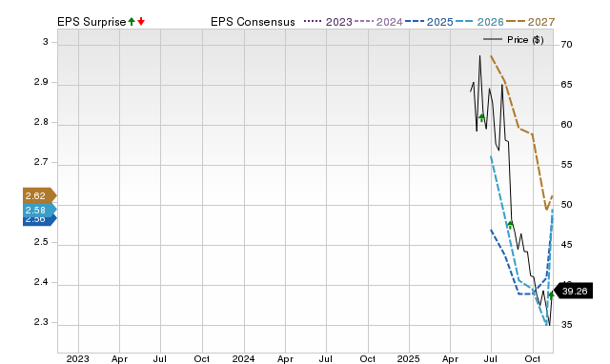Screen dimensions: 610x364
Task: Click the 65 label on the price axis
Action: (x=566, y=85)
